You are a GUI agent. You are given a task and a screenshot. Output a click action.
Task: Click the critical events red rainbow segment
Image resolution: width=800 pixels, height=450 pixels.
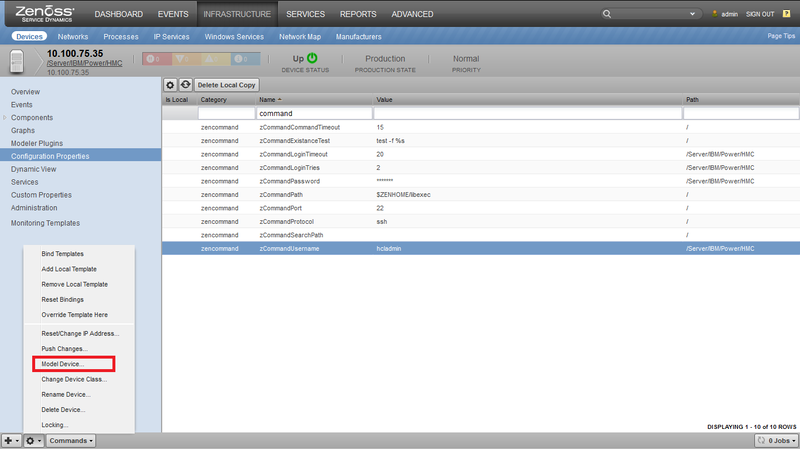coord(157,59)
